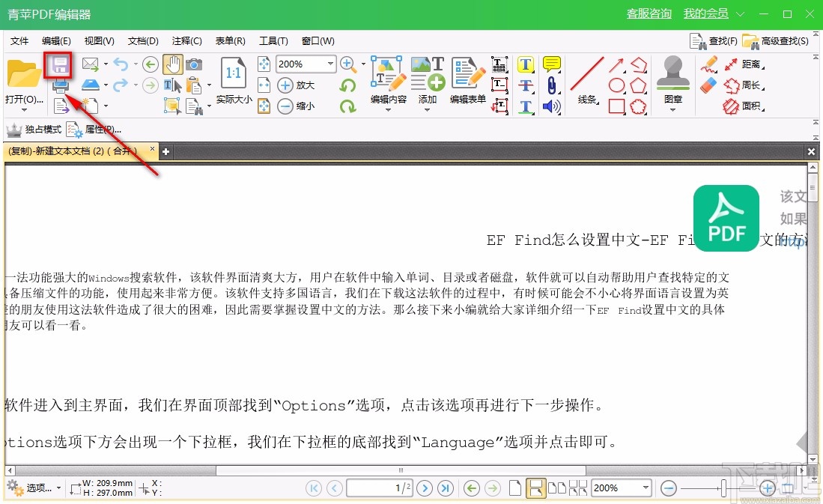The image size is (823, 504).
Task: Select the sound annotation speaker icon
Action: (x=552, y=106)
